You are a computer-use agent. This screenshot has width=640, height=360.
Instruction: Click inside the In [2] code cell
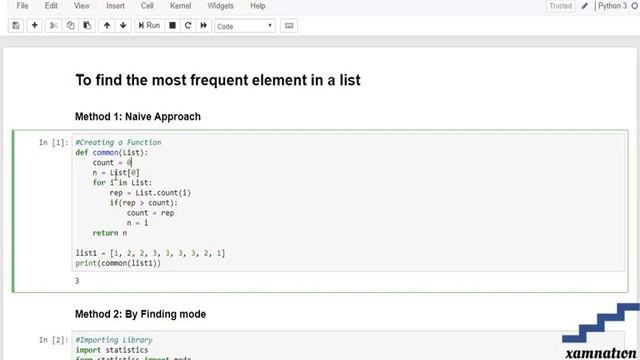pos(348,345)
